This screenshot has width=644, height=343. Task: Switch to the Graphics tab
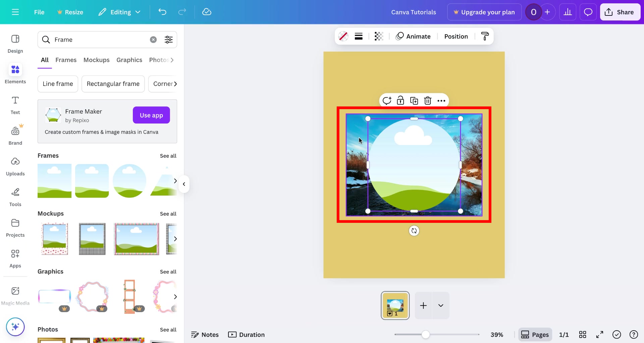[x=129, y=60]
